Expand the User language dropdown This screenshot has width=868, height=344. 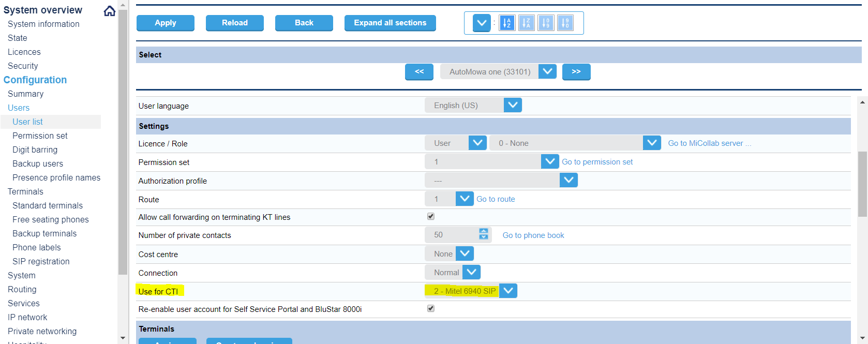pos(513,105)
